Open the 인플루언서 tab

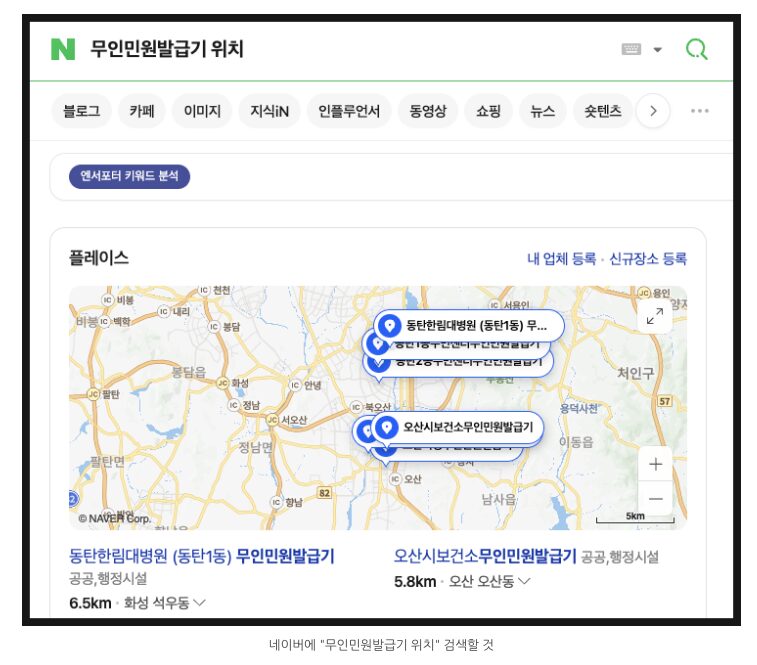349,111
